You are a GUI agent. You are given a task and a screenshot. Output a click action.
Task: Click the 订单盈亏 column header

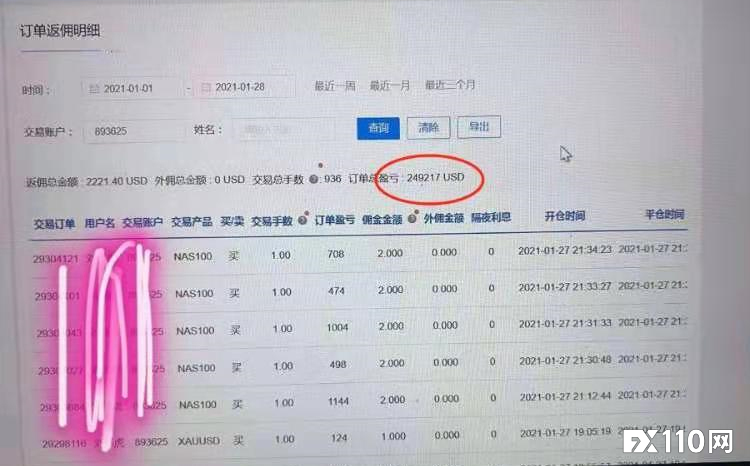pos(335,220)
